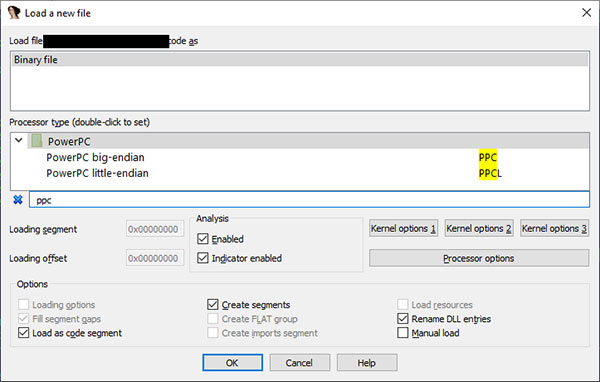The width and height of the screenshot is (600, 382).
Task: Close the Load a new file dialog
Action: tap(586, 13)
